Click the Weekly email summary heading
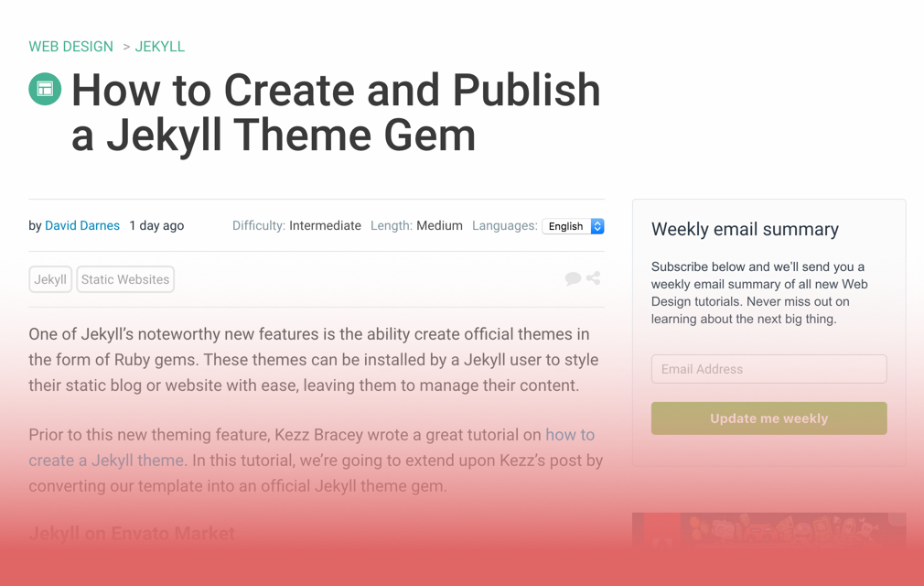Screen dimensions: 924x586 745,229
